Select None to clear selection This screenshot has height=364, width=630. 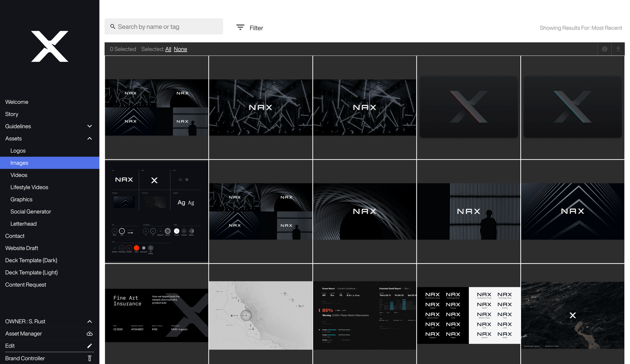(x=180, y=49)
